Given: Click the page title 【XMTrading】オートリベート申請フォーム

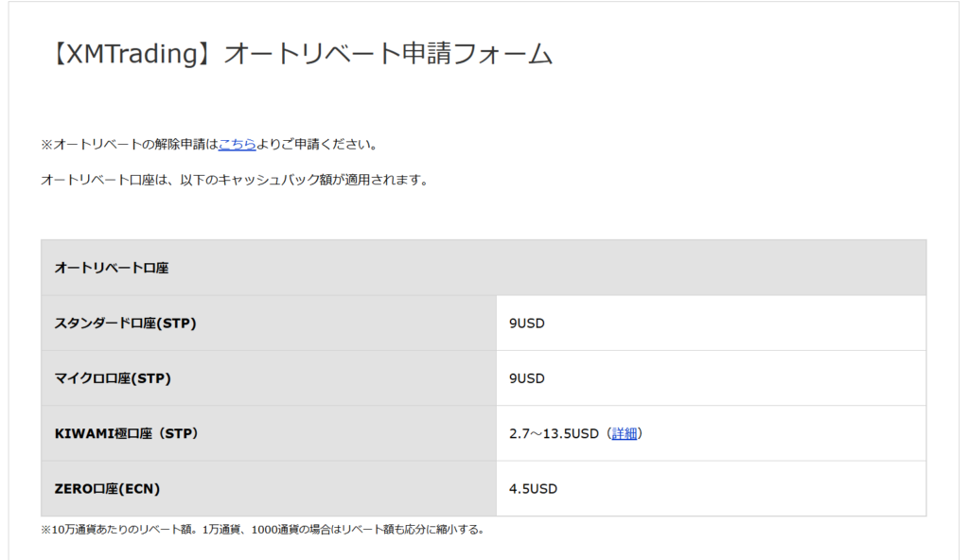Looking at the screenshot, I should tap(299, 53).
